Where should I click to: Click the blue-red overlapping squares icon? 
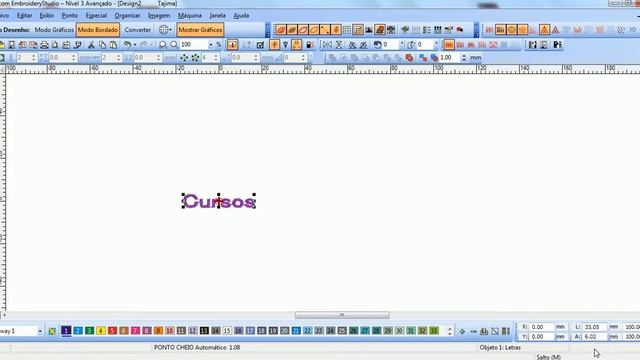[423, 58]
